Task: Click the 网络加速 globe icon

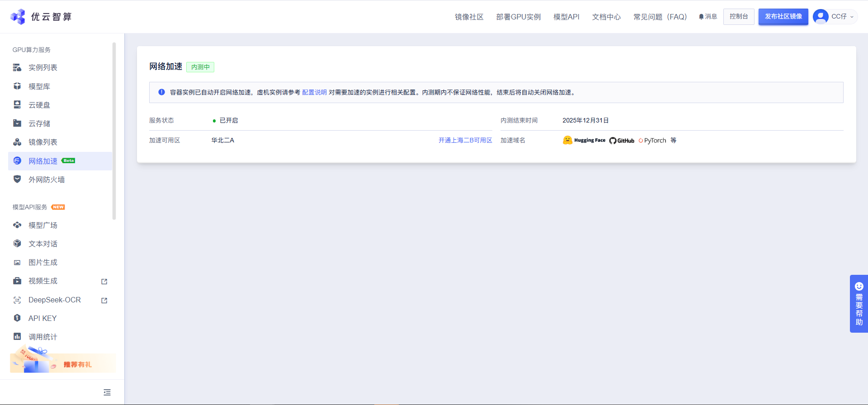Action: (x=17, y=160)
